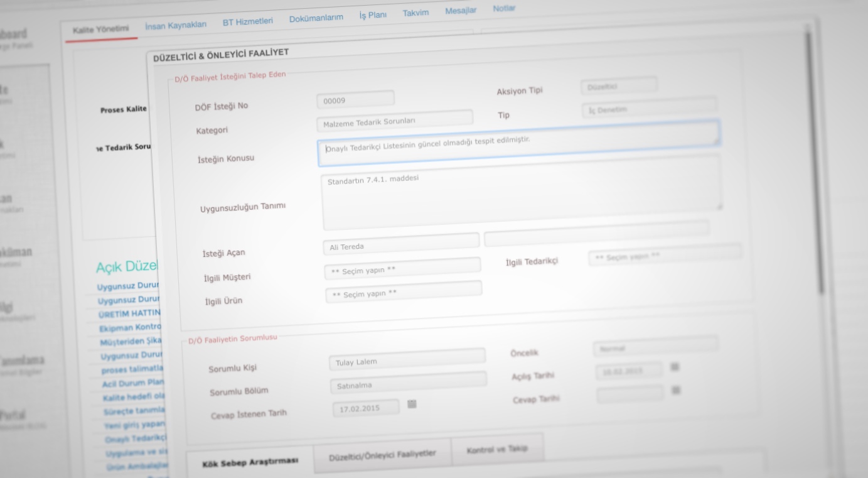
Task: Open the İlgili Ürün dropdown
Action: pyautogui.click(x=404, y=292)
